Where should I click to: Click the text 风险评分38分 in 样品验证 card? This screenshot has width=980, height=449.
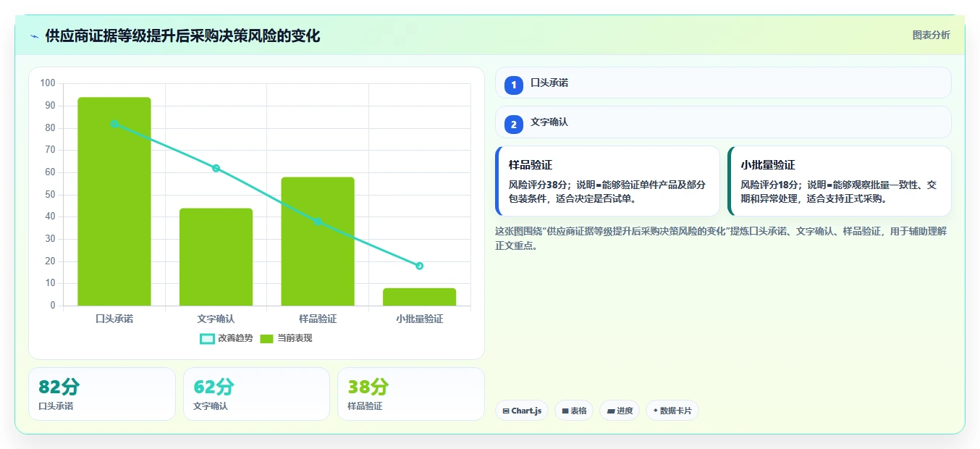click(539, 185)
